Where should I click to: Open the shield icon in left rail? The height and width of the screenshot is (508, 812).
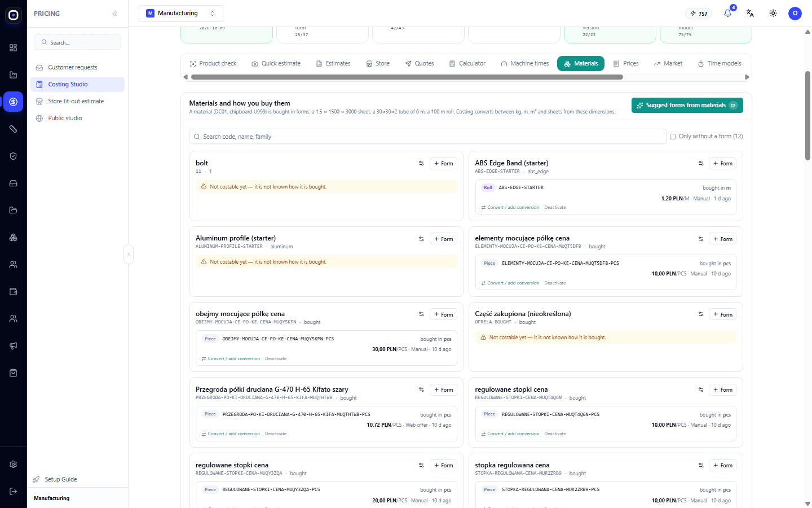click(x=14, y=156)
